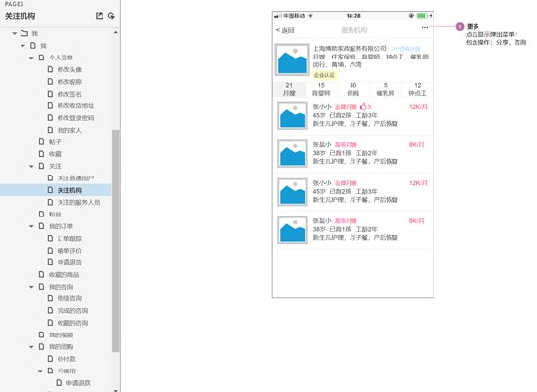Collapse the 个人信息 tree node
The image size is (537, 392).
[x=31, y=58]
